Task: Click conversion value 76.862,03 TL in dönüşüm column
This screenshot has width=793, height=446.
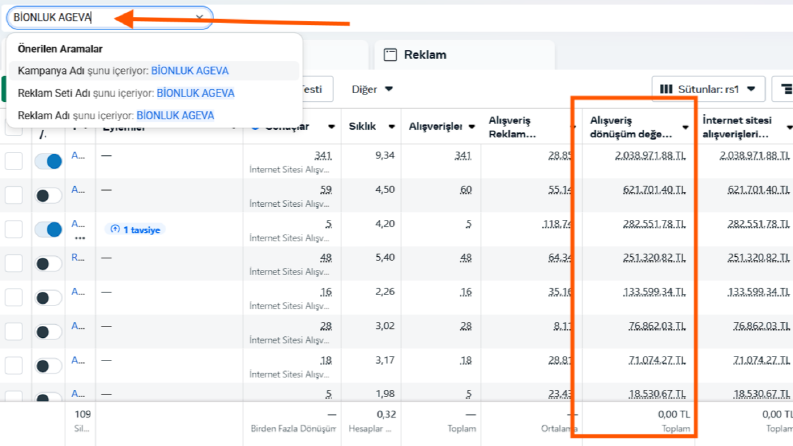Action: point(657,326)
